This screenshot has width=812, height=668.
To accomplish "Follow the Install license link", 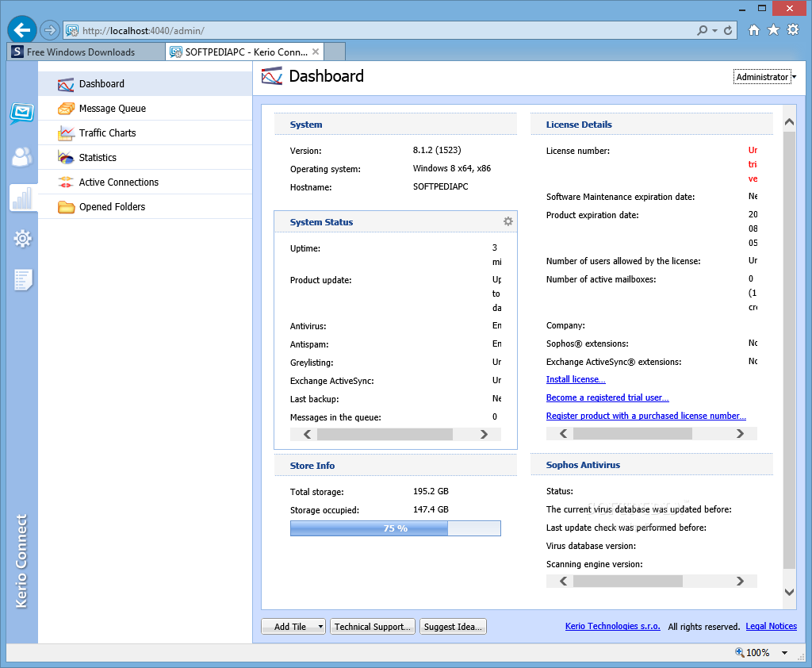I will pos(576,379).
